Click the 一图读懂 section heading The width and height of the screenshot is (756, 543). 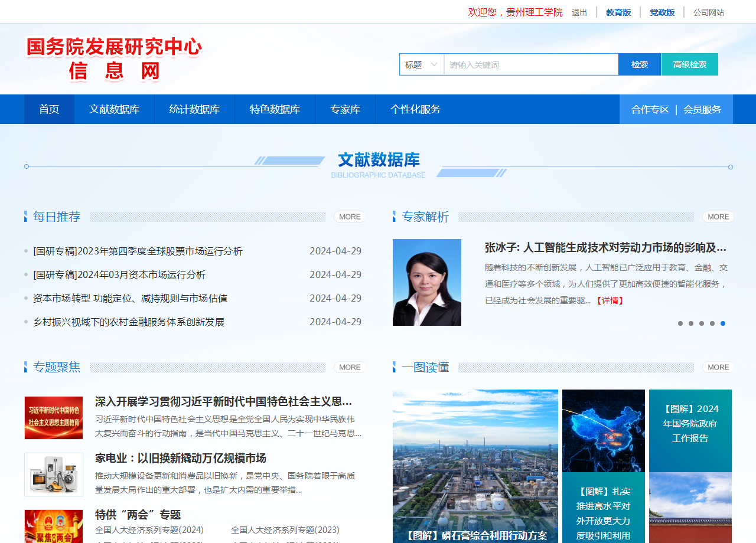tap(425, 367)
